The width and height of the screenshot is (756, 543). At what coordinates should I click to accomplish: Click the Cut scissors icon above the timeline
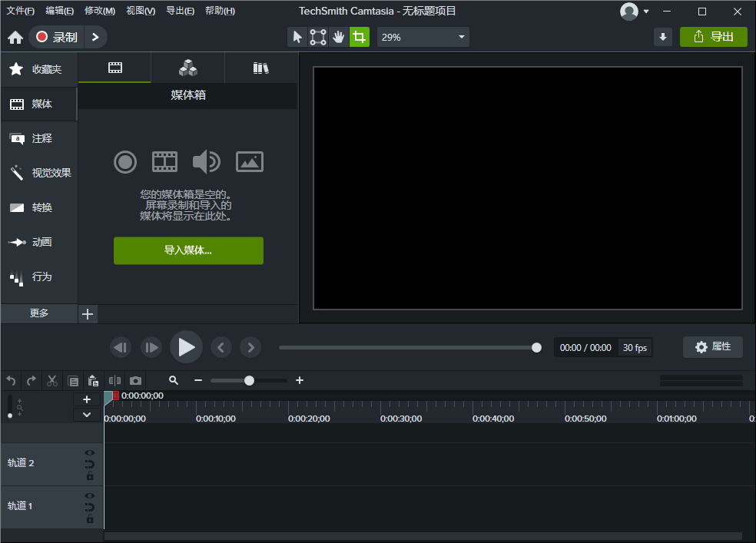point(51,380)
